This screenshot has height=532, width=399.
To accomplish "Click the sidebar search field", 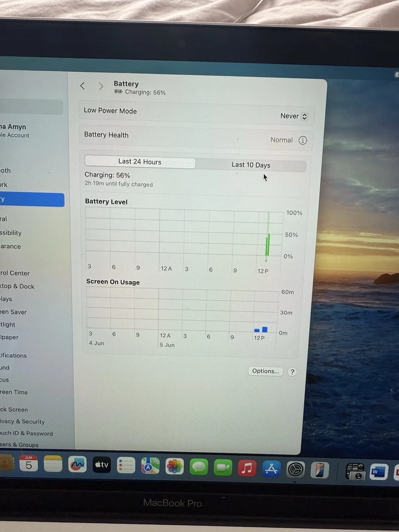I will [31, 107].
